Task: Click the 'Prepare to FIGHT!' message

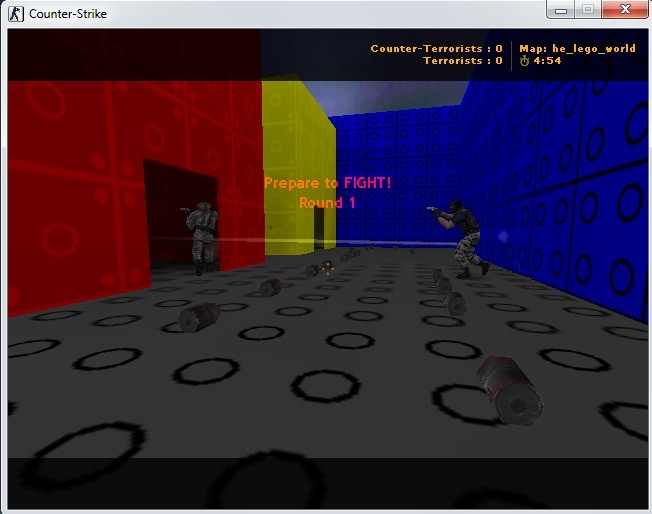Action: point(328,183)
